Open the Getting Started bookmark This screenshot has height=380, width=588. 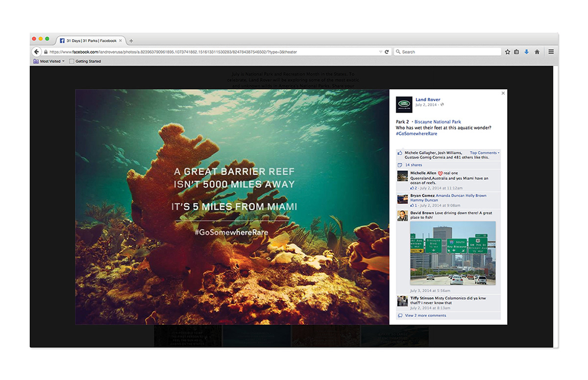tap(85, 61)
